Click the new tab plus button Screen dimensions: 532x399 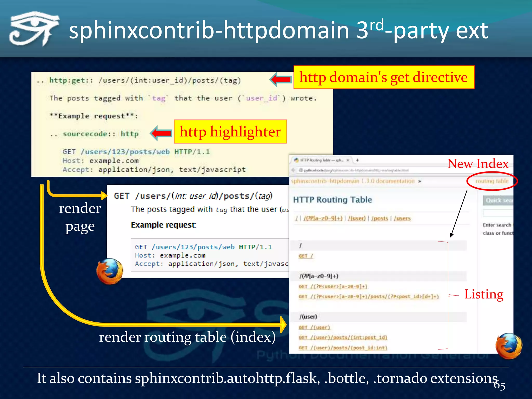coord(357,160)
